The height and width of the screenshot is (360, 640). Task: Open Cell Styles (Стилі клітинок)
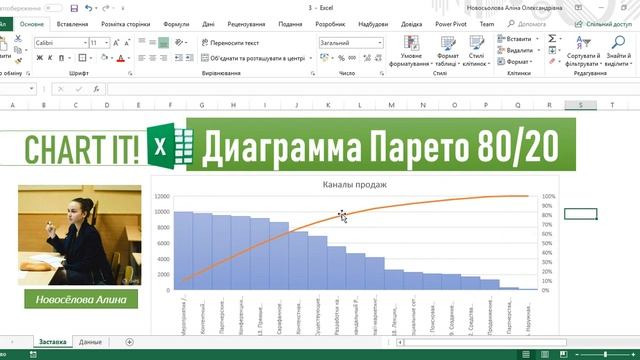[476, 51]
